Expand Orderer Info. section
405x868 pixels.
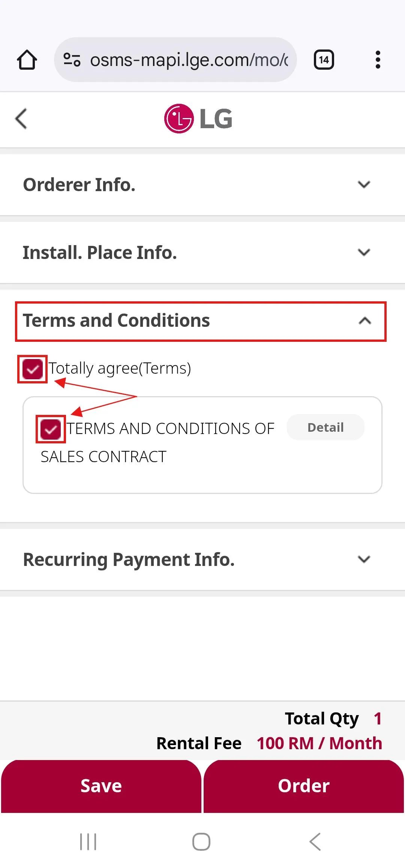click(x=364, y=185)
